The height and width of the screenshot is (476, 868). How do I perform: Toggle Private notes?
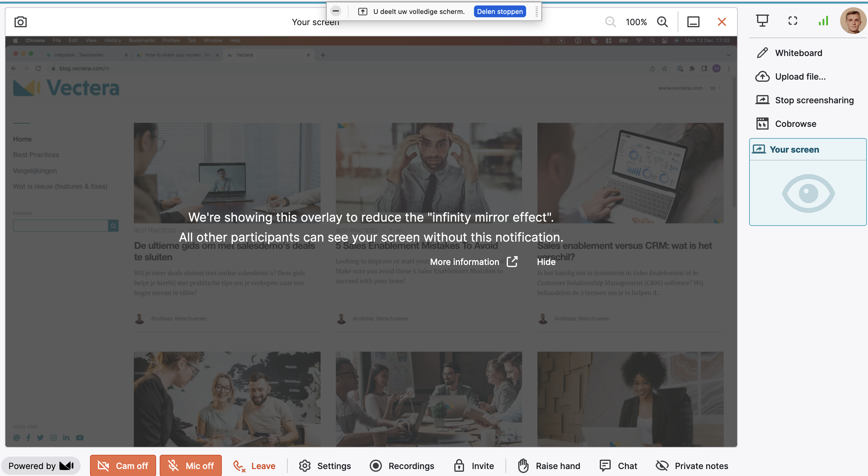click(692, 466)
